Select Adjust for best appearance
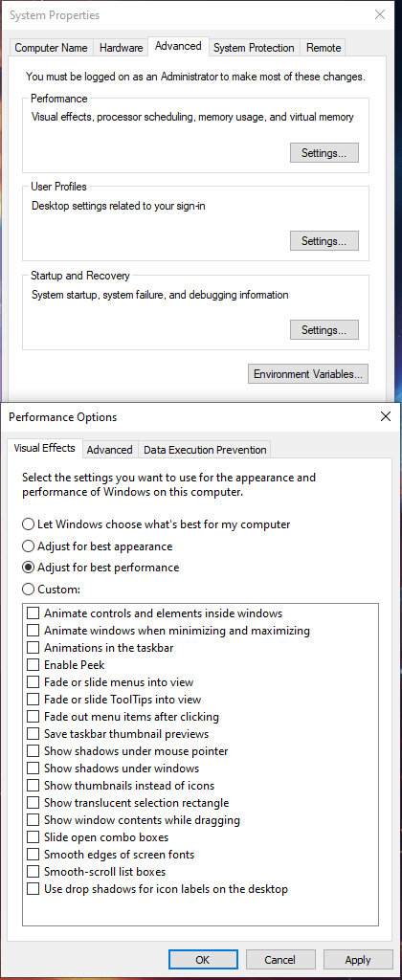402x980 pixels. 28,546
